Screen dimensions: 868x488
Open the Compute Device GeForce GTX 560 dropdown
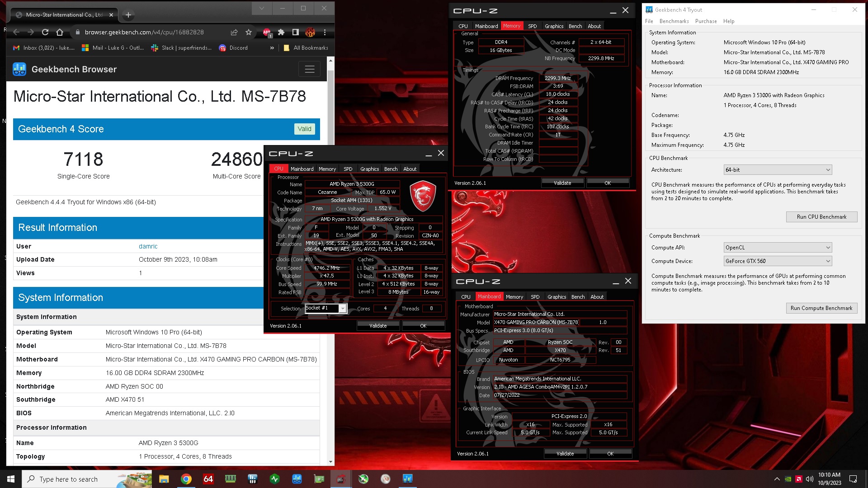(x=778, y=261)
